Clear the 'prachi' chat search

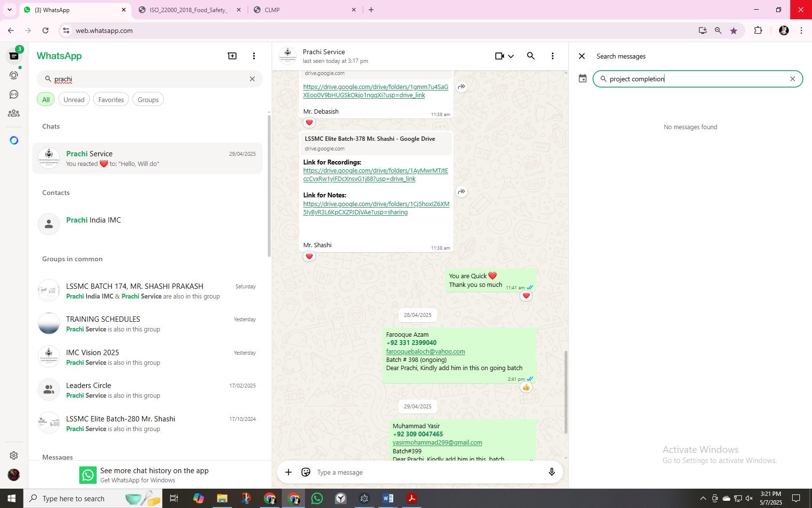click(252, 79)
